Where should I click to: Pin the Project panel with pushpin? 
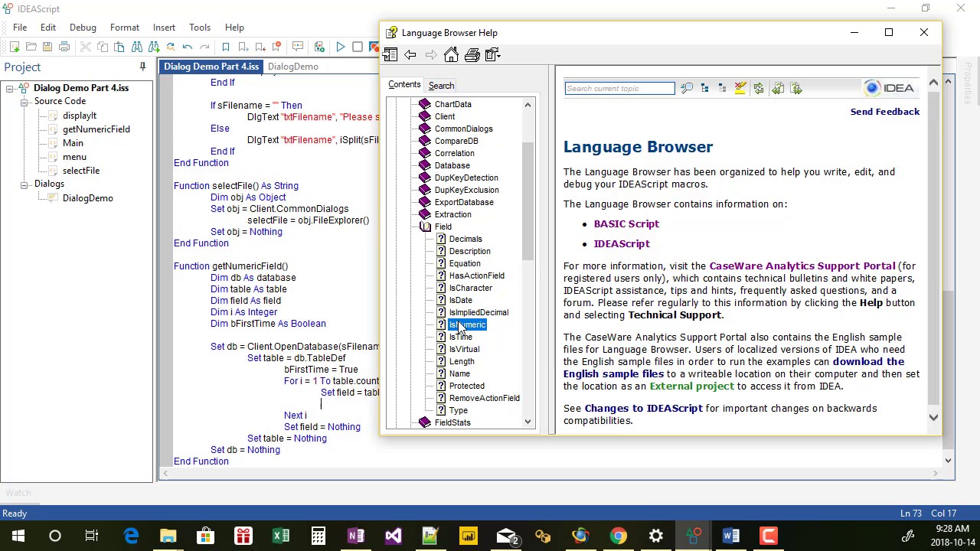pyautogui.click(x=142, y=67)
